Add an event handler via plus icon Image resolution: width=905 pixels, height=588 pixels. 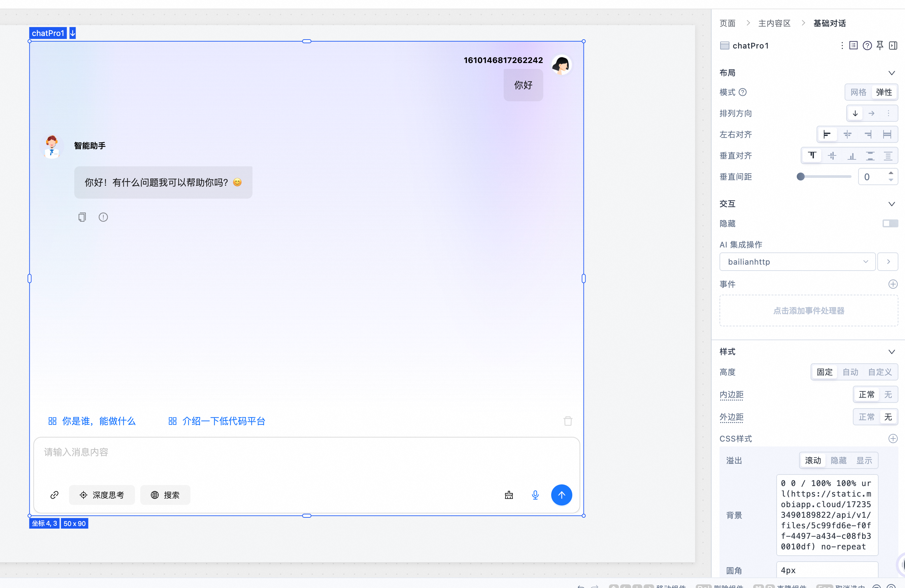click(x=892, y=284)
